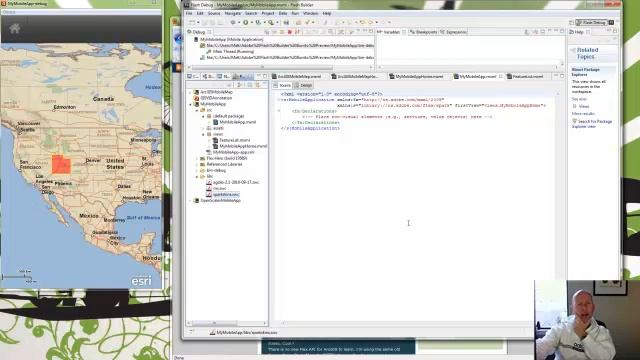Select FeatureList.mxml in Package Explorer
The width and height of the screenshot is (640, 360).
coord(231,140)
